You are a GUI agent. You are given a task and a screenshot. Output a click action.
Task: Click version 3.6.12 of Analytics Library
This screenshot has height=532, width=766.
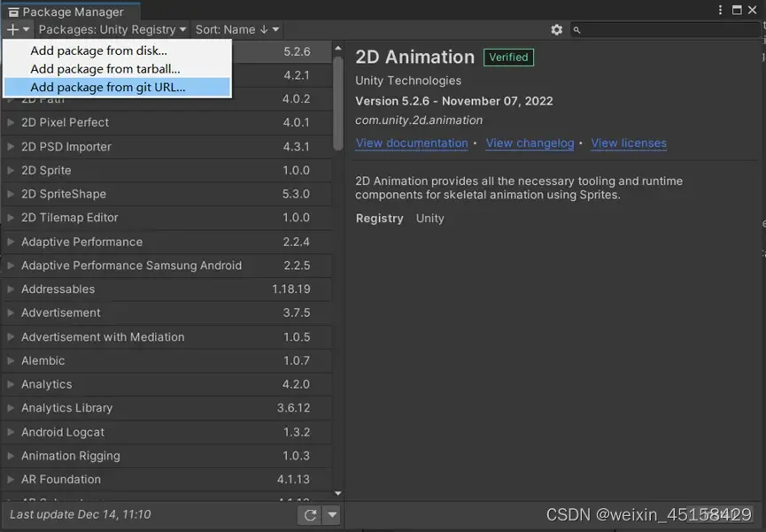coord(293,408)
